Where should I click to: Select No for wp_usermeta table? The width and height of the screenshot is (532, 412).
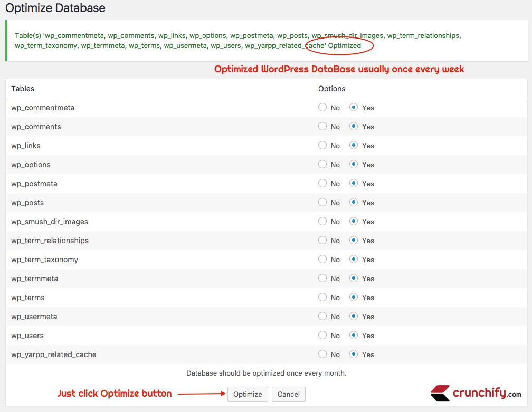(x=322, y=317)
